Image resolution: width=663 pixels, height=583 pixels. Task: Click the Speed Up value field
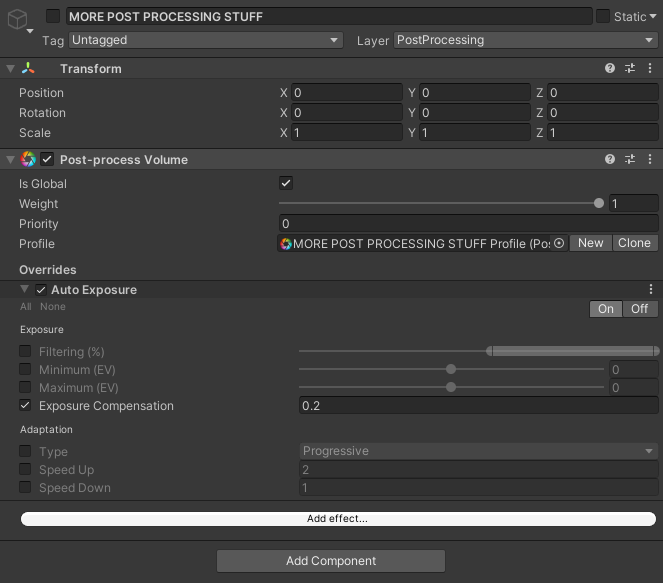tap(479, 469)
